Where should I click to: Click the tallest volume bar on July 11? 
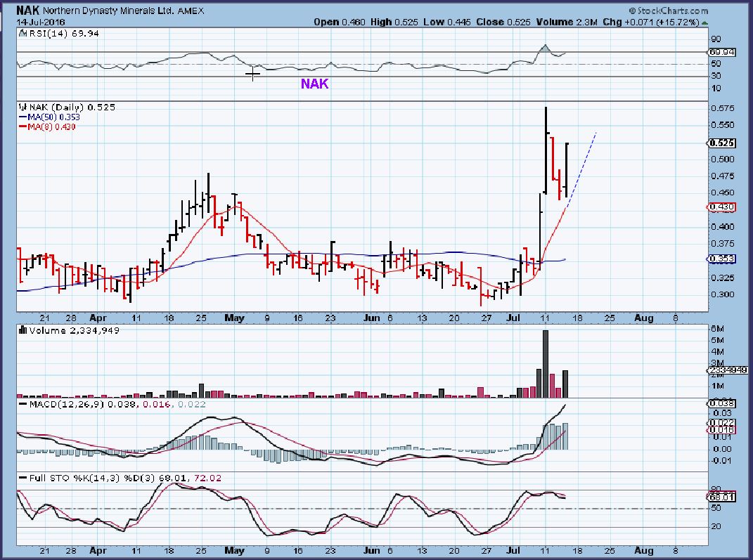(545, 364)
